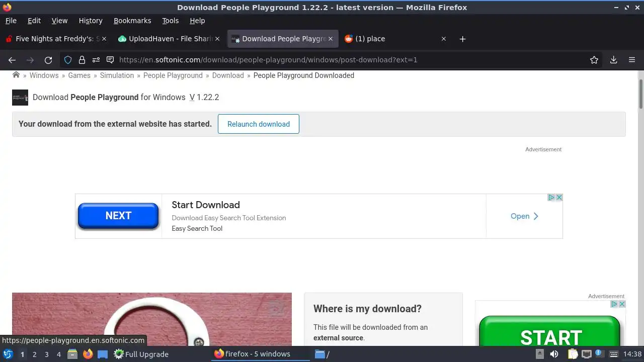Open the update notifier tray icon
This screenshot has width=644, height=362.
[x=599, y=353]
